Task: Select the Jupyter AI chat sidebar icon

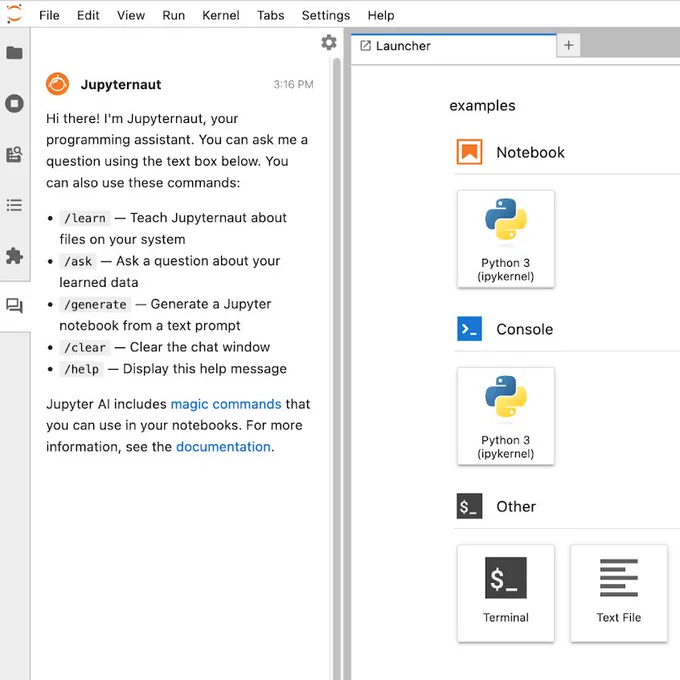Action: point(14,306)
